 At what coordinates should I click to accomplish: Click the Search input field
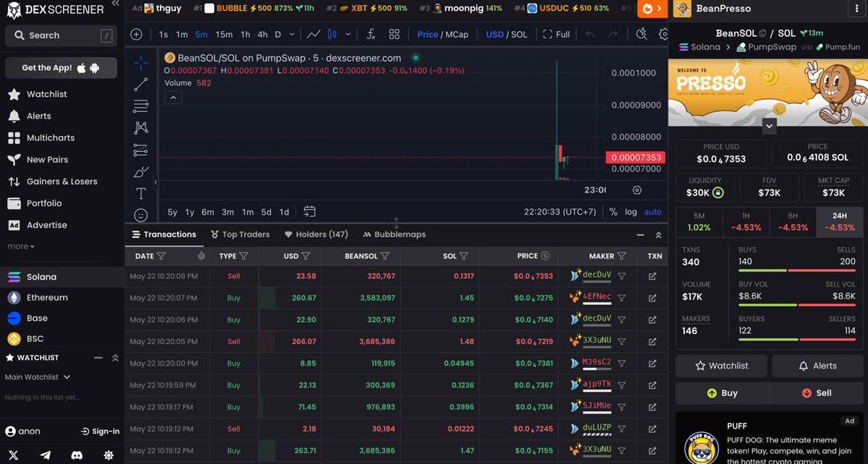(x=61, y=35)
